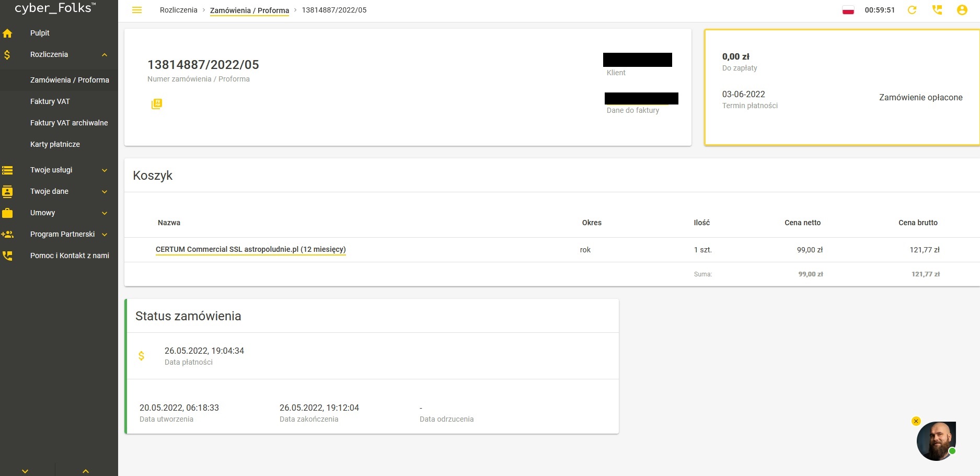Open Pomoc i Kontakt z nami

tap(70, 256)
